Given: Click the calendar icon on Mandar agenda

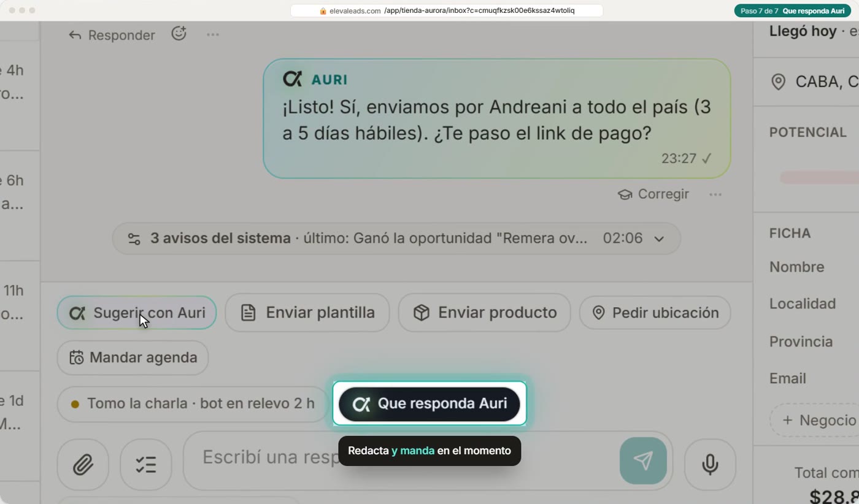Looking at the screenshot, I should (x=77, y=357).
